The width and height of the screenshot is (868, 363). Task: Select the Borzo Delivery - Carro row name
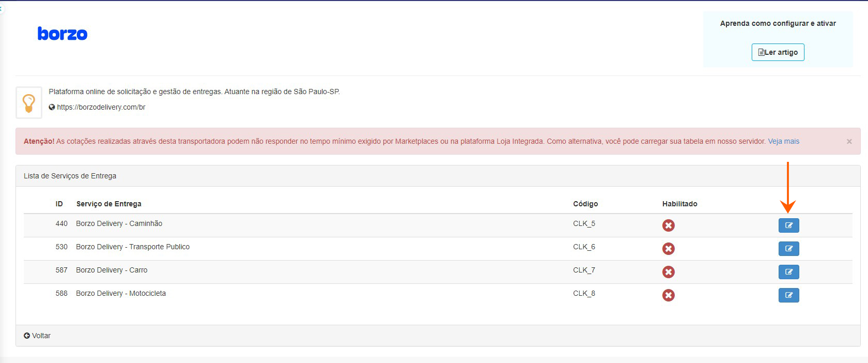click(112, 270)
